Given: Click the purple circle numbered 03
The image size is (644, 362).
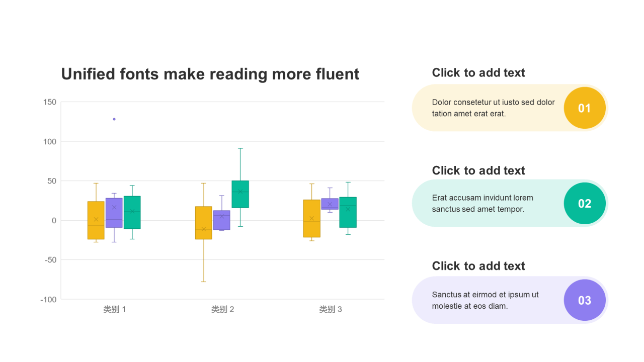Looking at the screenshot, I should [x=584, y=300].
